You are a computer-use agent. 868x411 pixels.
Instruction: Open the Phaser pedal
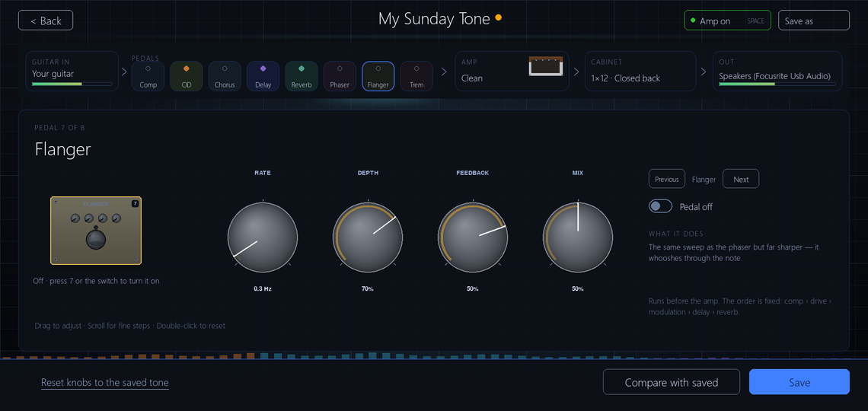point(340,76)
